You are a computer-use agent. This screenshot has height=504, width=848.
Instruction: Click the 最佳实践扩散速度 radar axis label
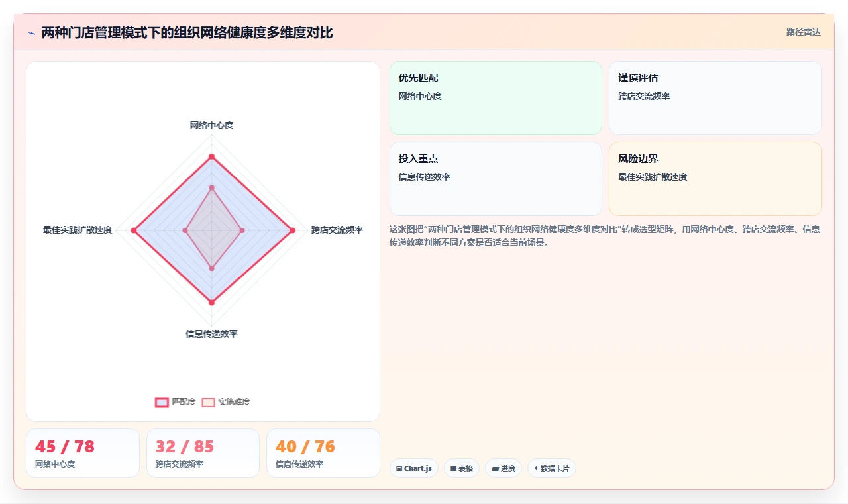pos(78,230)
